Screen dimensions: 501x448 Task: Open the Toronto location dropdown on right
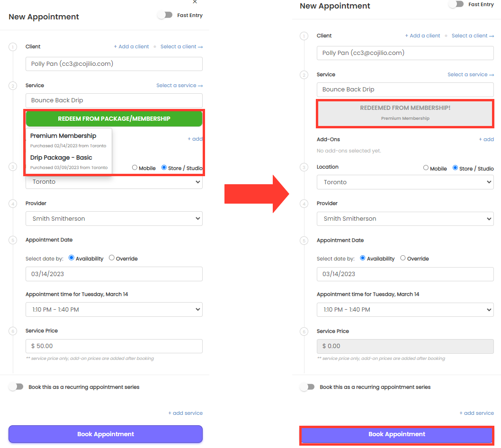coord(405,182)
